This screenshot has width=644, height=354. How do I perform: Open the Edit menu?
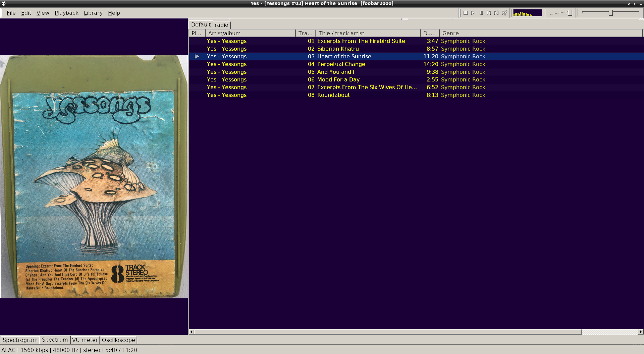tap(26, 13)
